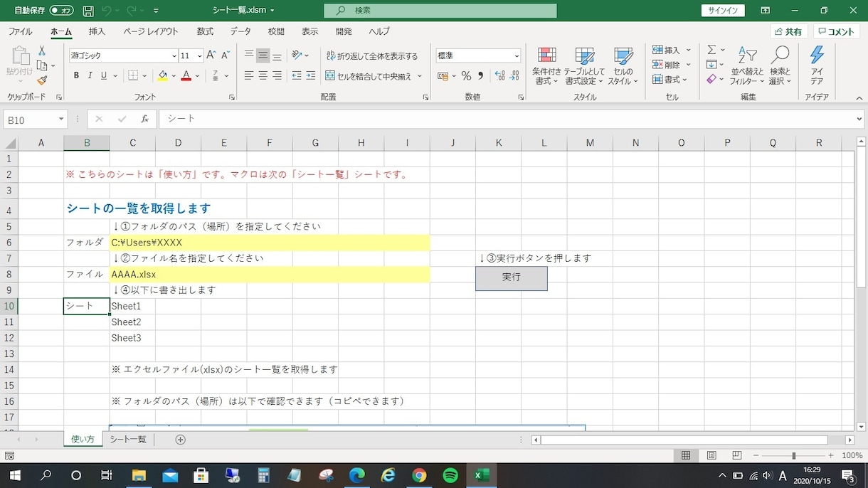Click the percent style icon
Screen dimensions: 868x488
click(x=466, y=75)
